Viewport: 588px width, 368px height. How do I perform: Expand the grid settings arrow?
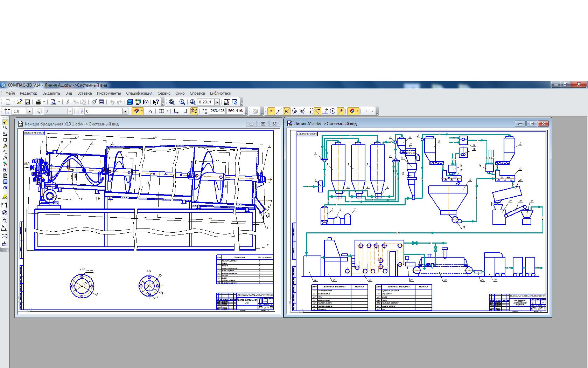click(x=167, y=111)
